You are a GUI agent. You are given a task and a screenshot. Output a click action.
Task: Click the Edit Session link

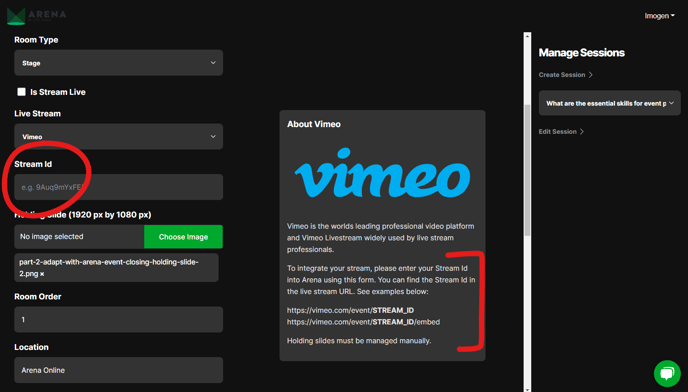click(561, 131)
